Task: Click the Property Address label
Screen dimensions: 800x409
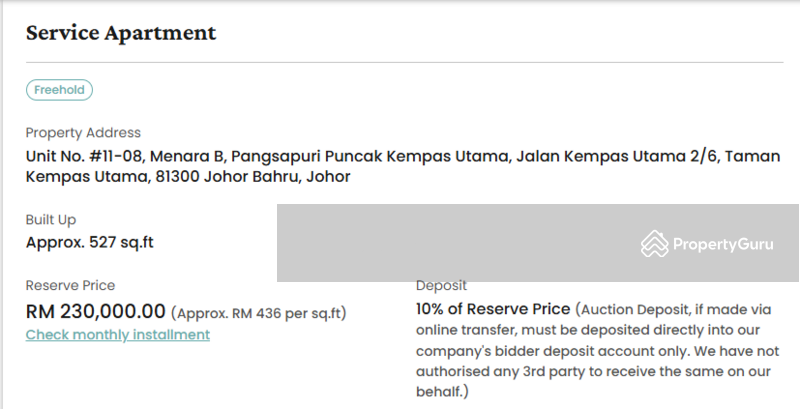Action: click(x=83, y=133)
